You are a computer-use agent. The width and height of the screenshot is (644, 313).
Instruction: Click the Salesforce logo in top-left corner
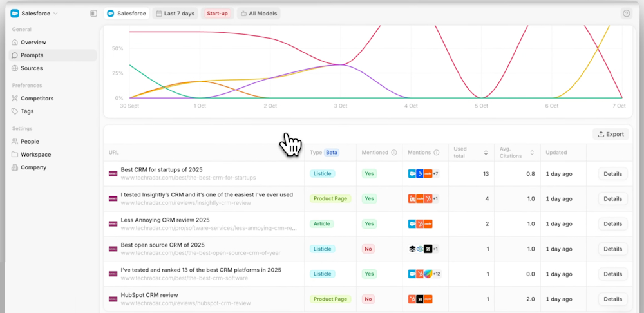[x=15, y=14]
